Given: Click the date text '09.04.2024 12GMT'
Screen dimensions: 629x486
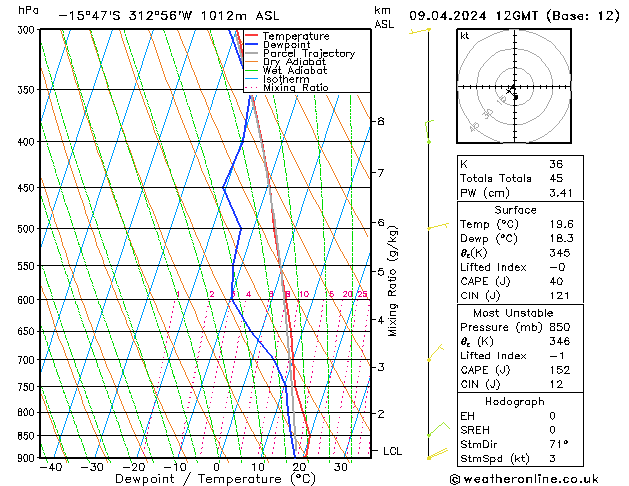Looking at the screenshot, I should click(474, 16).
